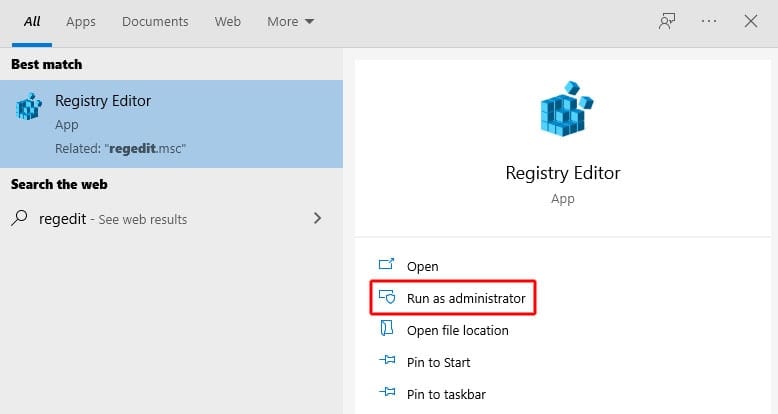Click the Open file location folder icon
This screenshot has height=414, width=778.
tap(387, 328)
